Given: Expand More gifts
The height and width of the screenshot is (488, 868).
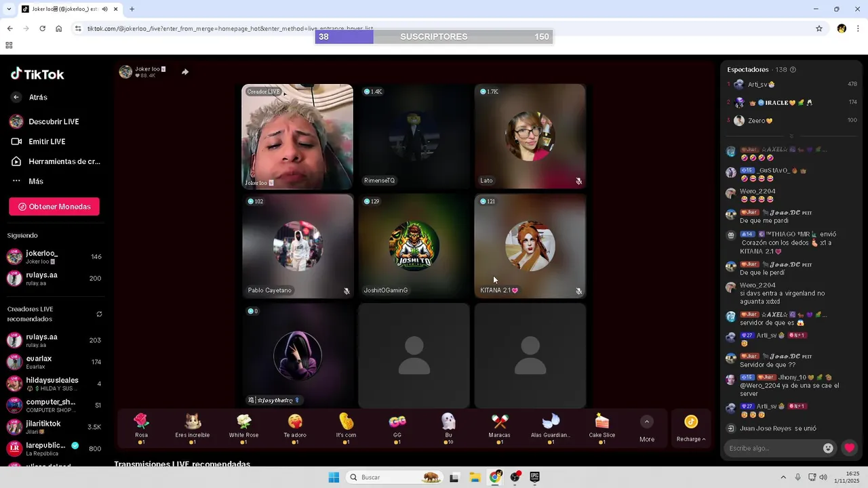Looking at the screenshot, I should click(647, 429).
